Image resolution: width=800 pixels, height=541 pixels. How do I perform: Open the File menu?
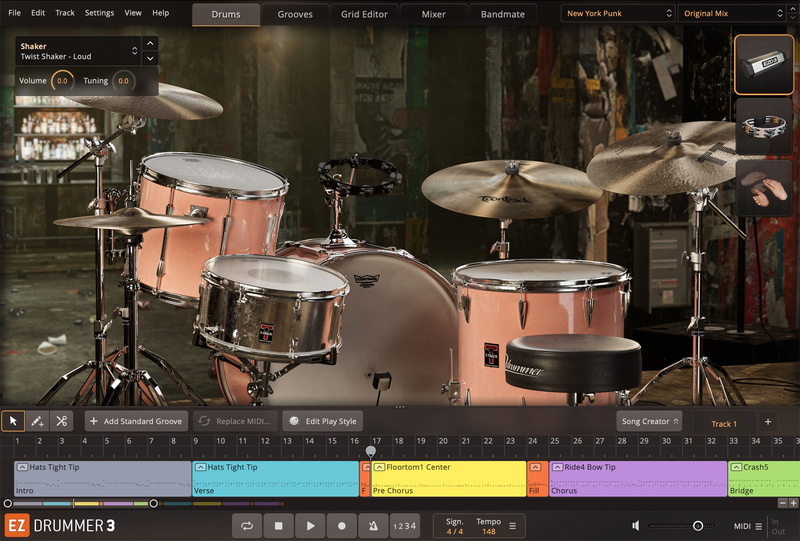(x=15, y=13)
